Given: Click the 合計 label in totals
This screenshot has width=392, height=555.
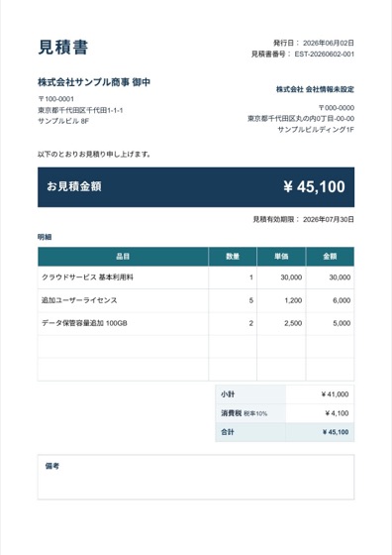Looking at the screenshot, I should coord(228,432).
